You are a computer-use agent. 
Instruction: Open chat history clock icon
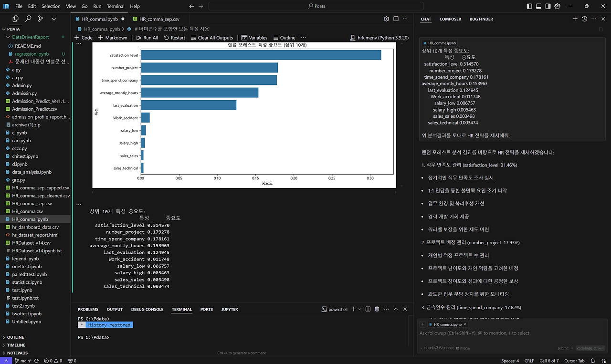[x=584, y=19]
